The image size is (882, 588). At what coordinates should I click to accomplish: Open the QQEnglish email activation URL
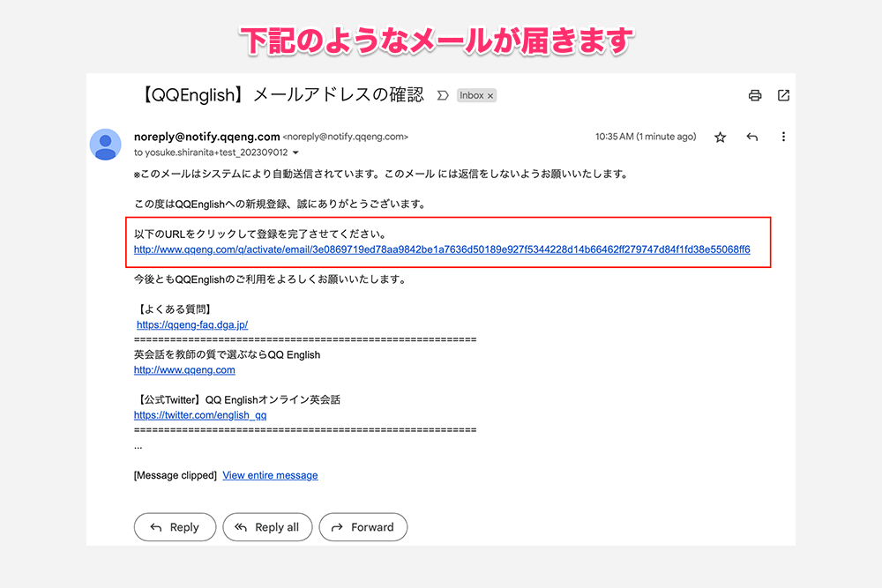442,249
